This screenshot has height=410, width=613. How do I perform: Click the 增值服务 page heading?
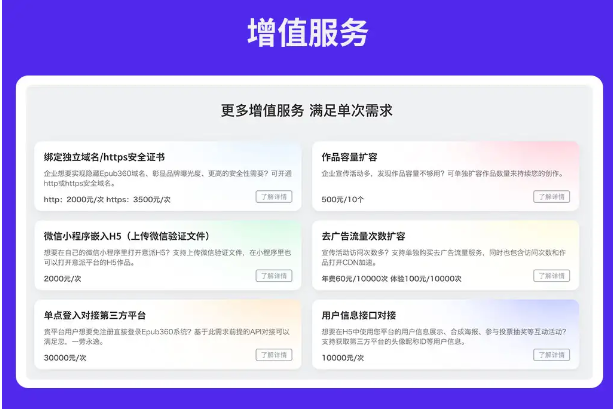tap(307, 34)
